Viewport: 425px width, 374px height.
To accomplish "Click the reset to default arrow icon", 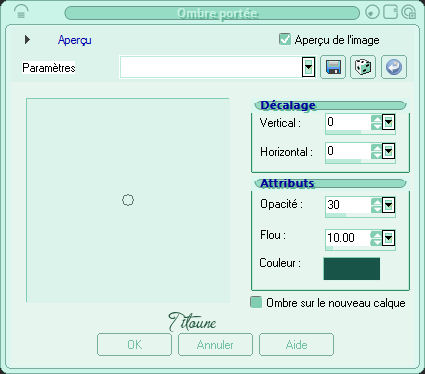I will coord(394,67).
